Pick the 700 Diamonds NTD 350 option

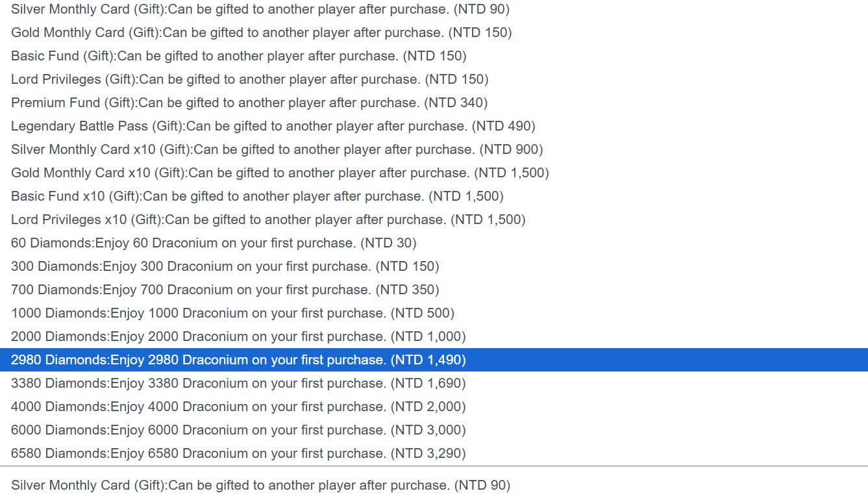click(225, 290)
